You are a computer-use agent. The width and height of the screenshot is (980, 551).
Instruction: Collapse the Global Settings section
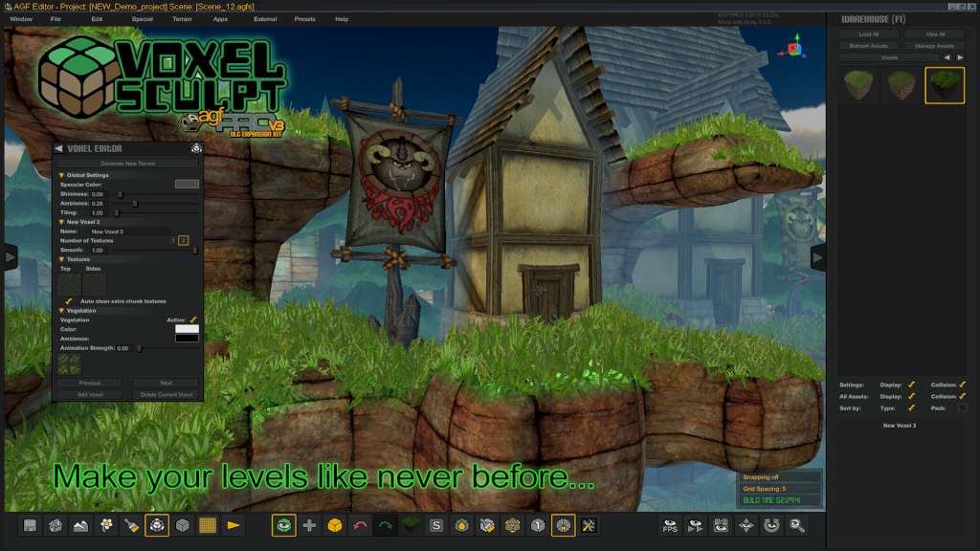point(61,175)
